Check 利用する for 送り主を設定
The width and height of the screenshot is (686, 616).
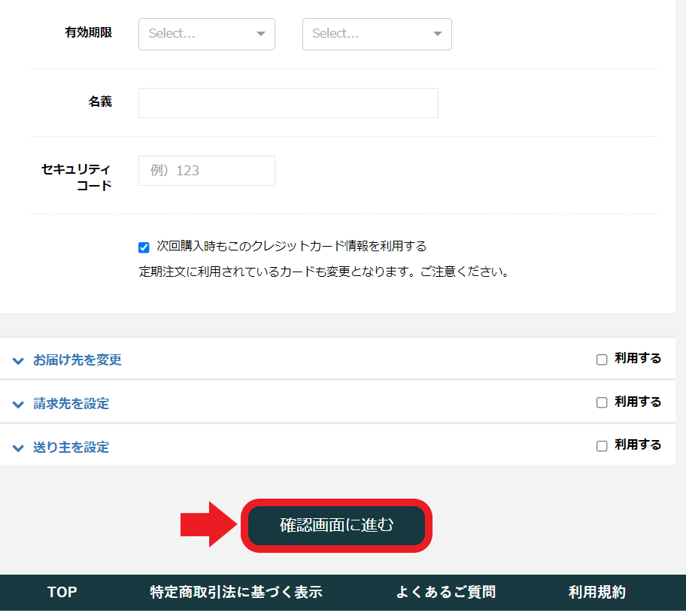[602, 446]
